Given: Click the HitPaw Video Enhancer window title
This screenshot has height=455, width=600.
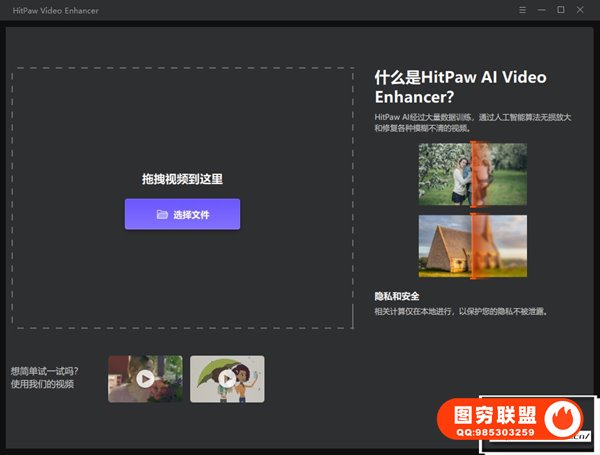Looking at the screenshot, I should (55, 10).
